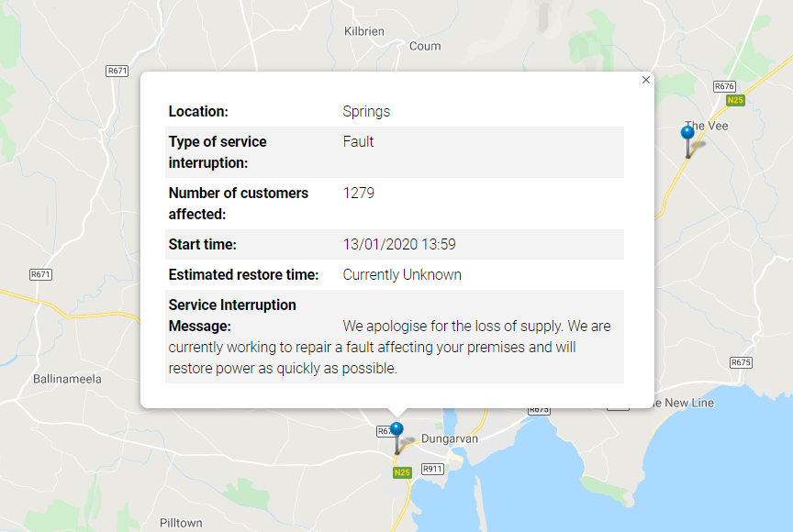The width and height of the screenshot is (793, 532).
Task: Click the Springs location value
Action: coord(366,112)
